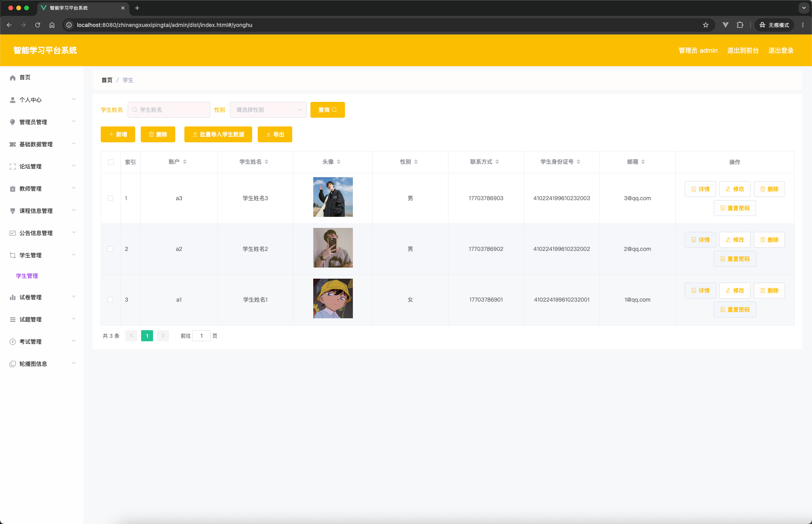Click 重置密码 for student 学生姓名1
The width and height of the screenshot is (812, 524).
pos(735,310)
